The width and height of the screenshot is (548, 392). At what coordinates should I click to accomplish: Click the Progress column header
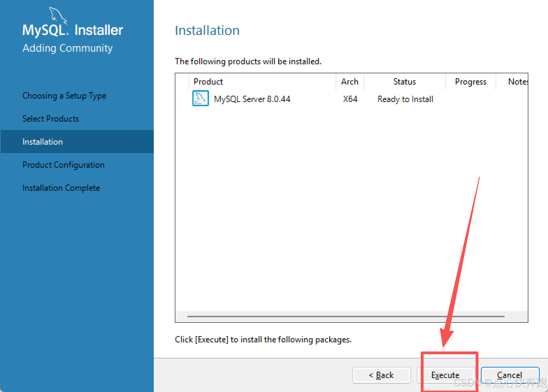[471, 82]
